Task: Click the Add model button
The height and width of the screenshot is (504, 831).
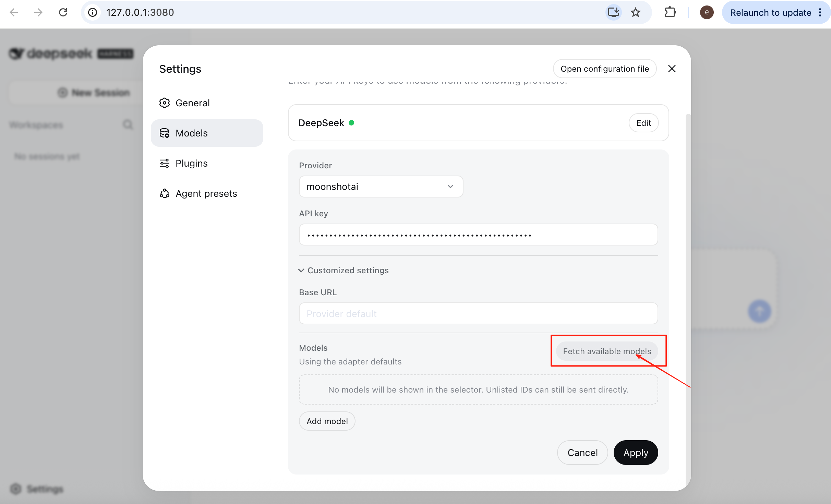Action: [327, 421]
